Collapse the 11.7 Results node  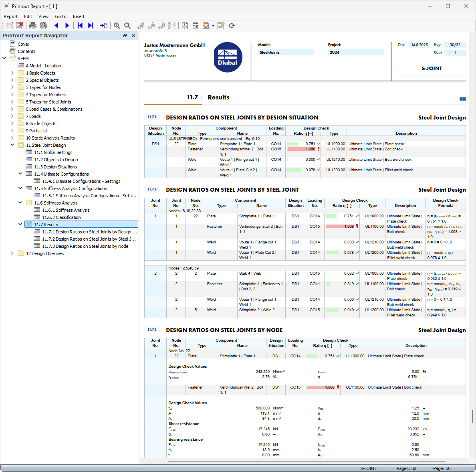(20, 224)
